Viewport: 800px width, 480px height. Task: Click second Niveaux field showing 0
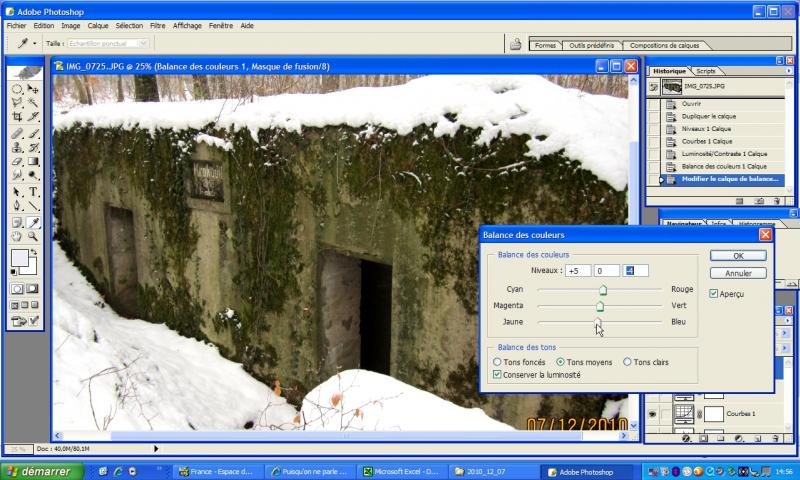pos(607,271)
